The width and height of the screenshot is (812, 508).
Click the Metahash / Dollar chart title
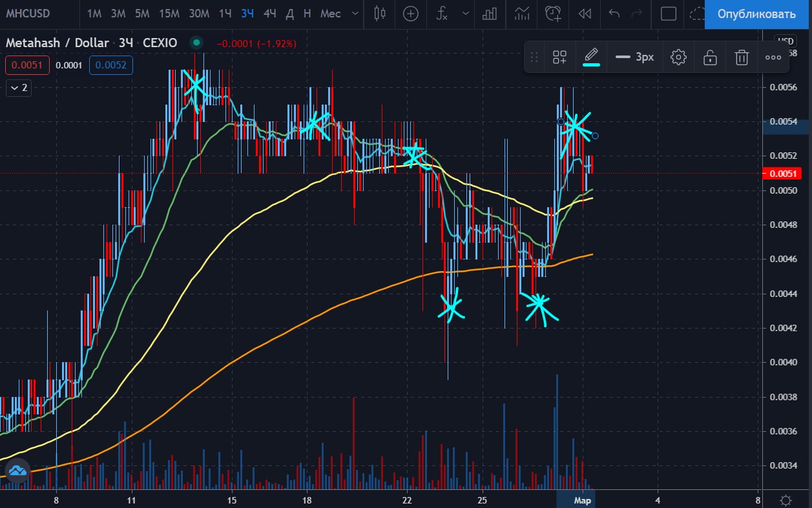coord(57,43)
